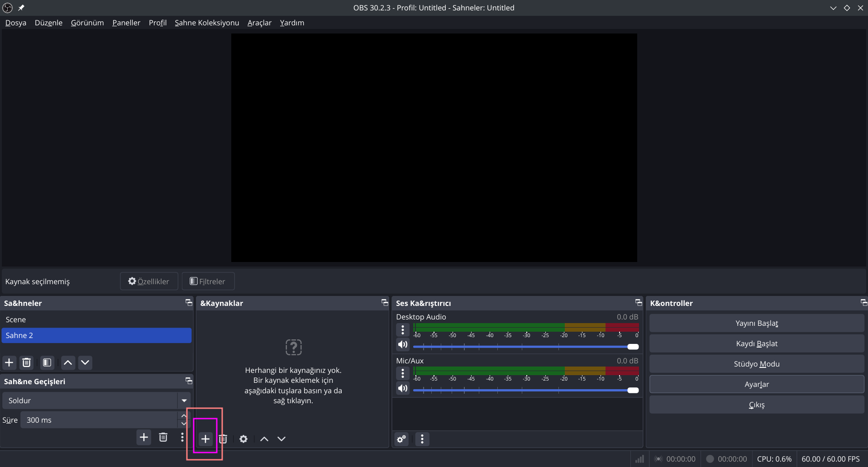Remove the selected scene with the trash icon

(x=27, y=362)
